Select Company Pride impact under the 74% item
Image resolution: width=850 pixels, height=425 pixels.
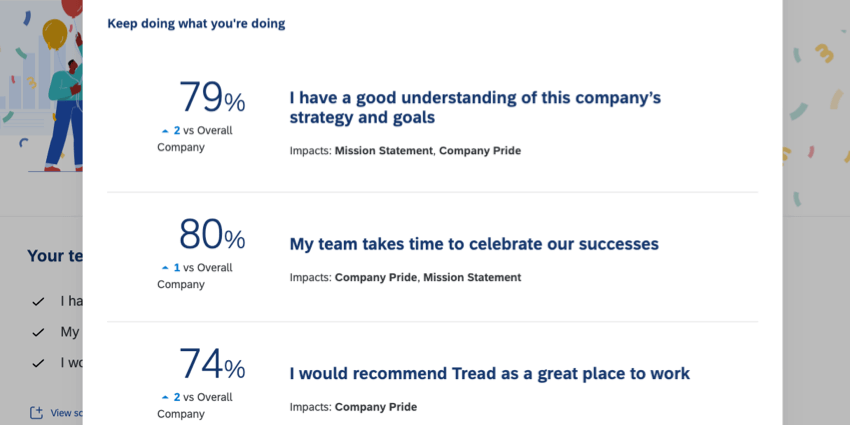point(375,407)
